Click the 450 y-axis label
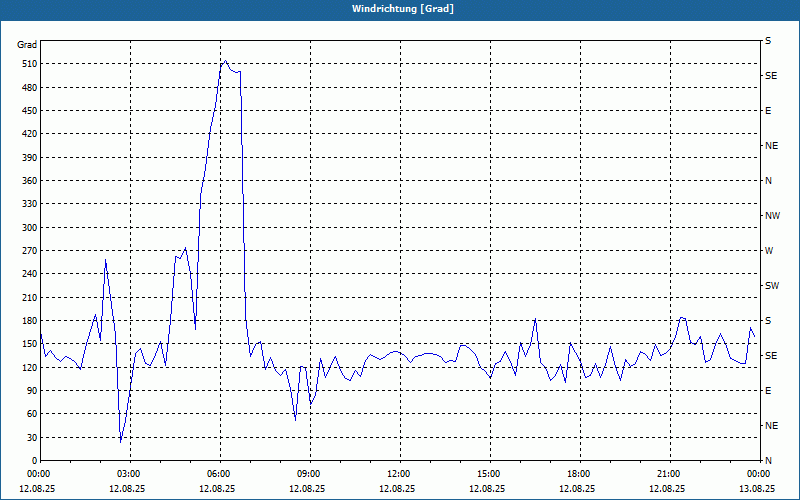 pyautogui.click(x=30, y=111)
